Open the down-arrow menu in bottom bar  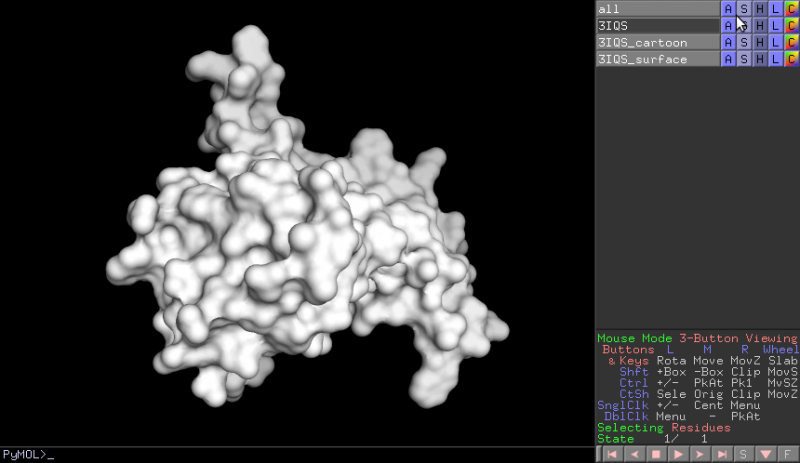(766, 454)
